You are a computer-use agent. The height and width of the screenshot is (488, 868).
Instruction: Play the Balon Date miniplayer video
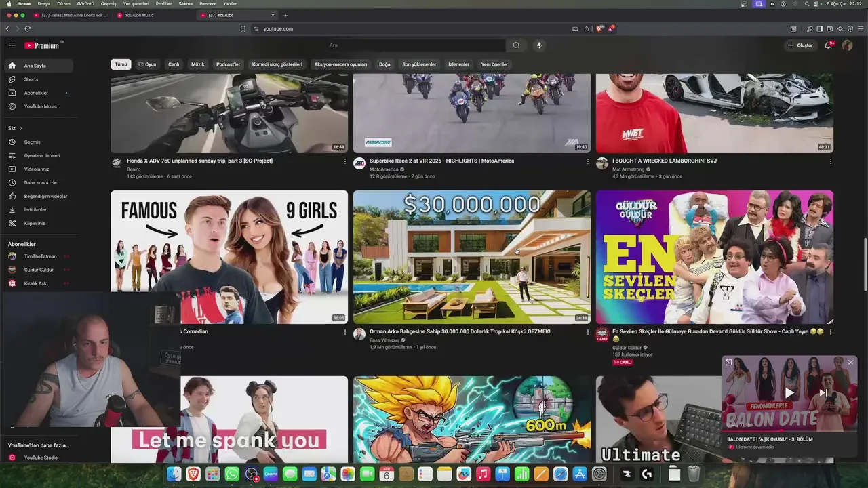pyautogui.click(x=789, y=392)
